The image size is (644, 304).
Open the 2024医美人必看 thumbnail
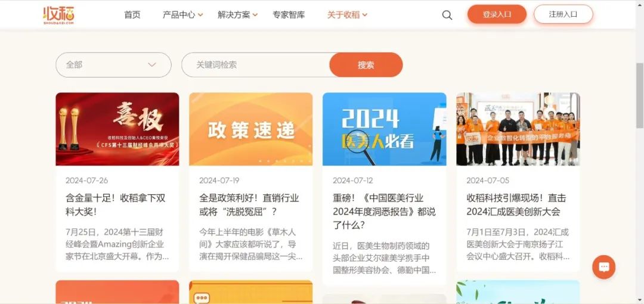click(x=385, y=129)
